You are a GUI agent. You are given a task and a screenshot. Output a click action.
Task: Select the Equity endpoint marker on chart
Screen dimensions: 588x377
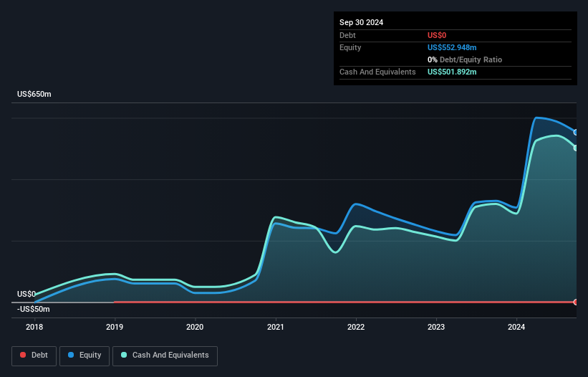click(x=576, y=133)
